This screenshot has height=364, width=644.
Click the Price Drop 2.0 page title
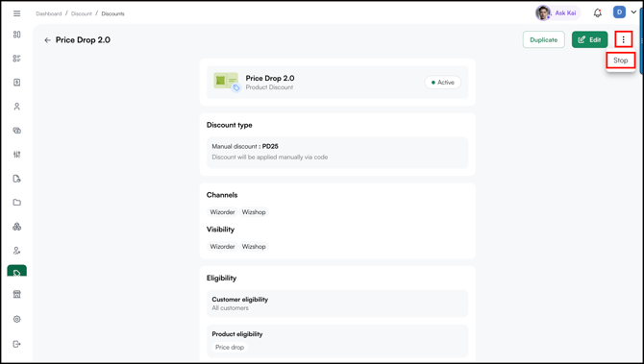pos(83,40)
